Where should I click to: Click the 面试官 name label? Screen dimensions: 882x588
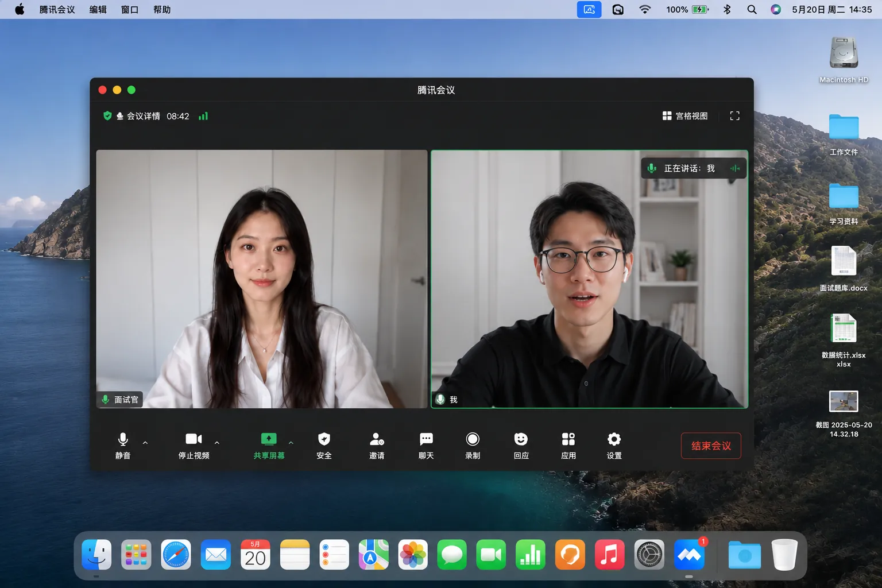point(120,400)
